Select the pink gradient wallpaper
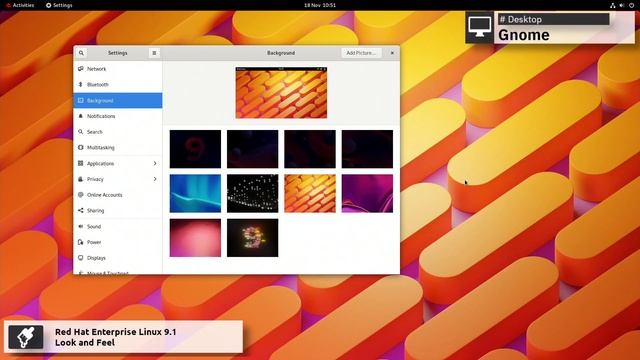Screen dimensions: 640x360 (x=195, y=238)
